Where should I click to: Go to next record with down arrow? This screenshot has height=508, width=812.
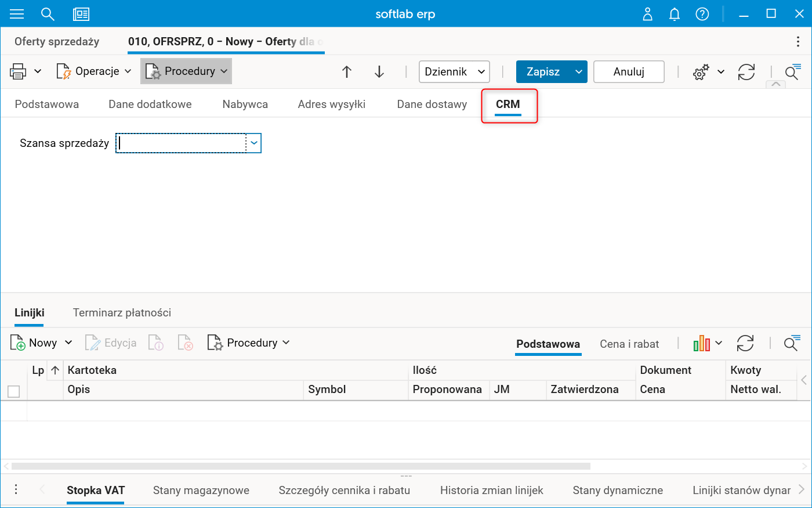(x=379, y=71)
